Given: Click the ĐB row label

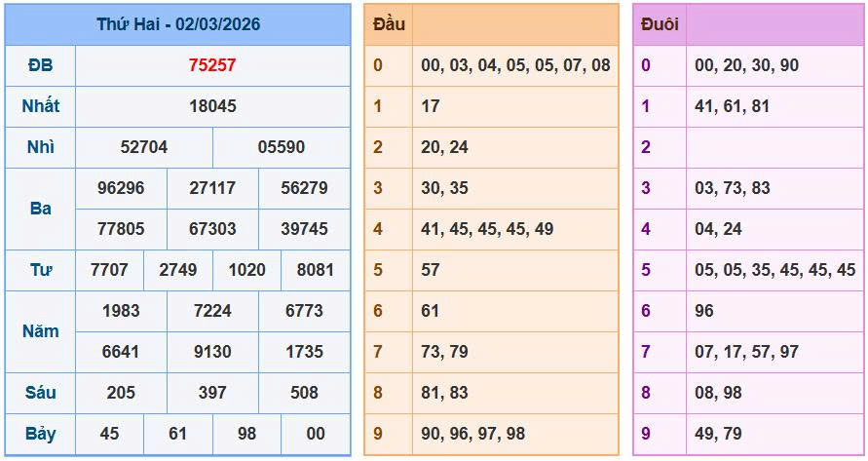Looking at the screenshot, I should point(40,65).
